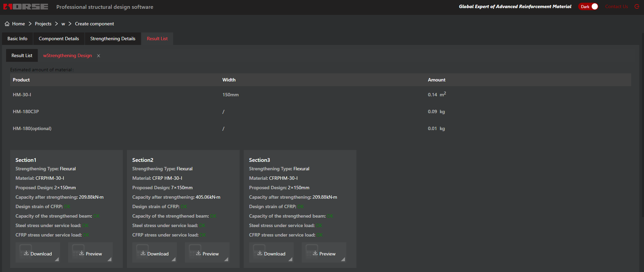
Task: Click the HORSE logo in the header
Action: click(x=26, y=7)
